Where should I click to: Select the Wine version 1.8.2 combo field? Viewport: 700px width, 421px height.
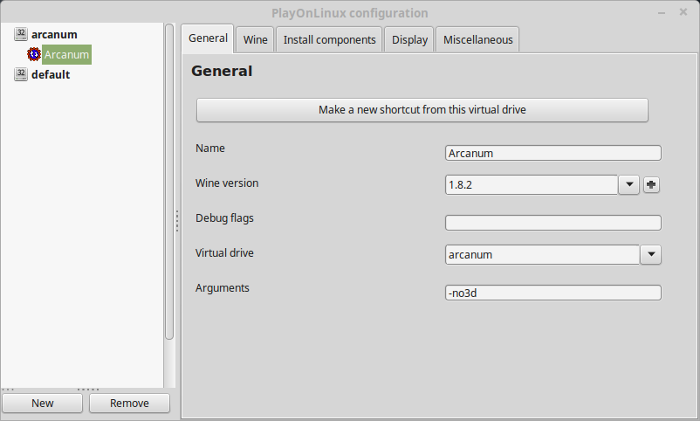(x=532, y=185)
